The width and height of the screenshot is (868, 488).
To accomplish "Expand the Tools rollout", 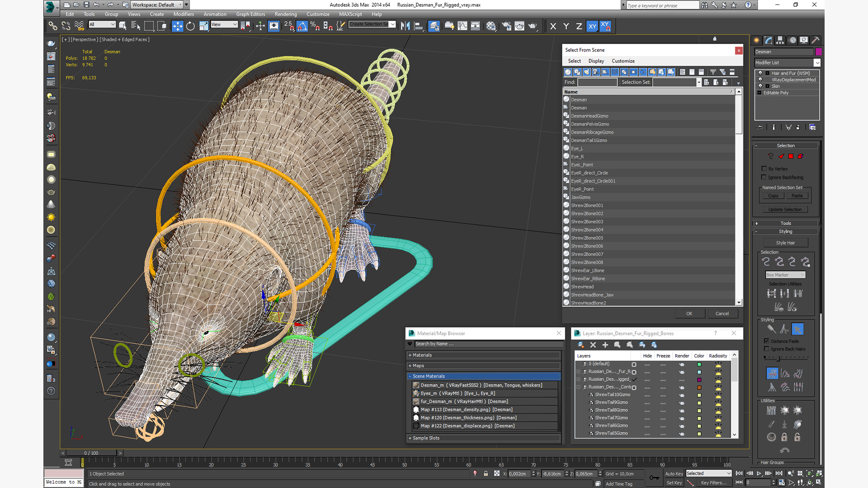I will coord(786,223).
